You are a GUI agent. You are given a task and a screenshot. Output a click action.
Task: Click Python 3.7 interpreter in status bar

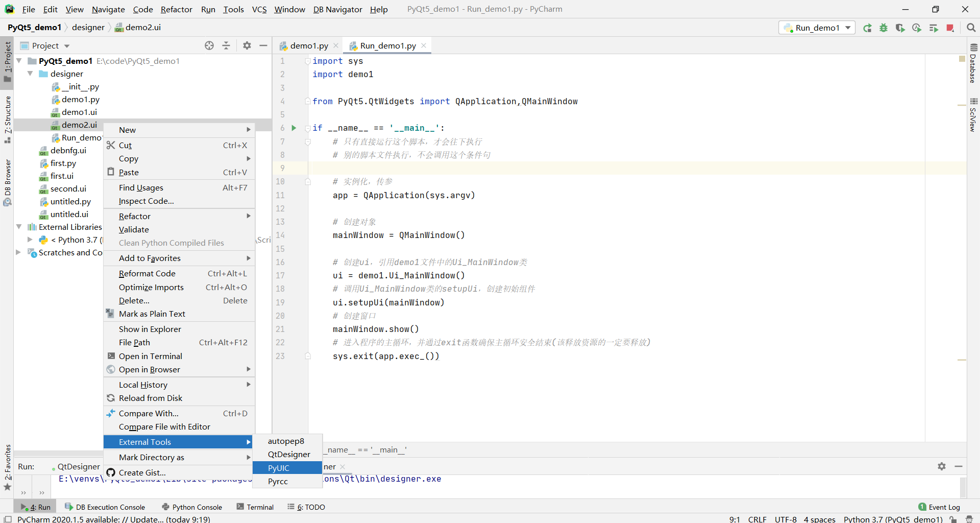(893, 519)
